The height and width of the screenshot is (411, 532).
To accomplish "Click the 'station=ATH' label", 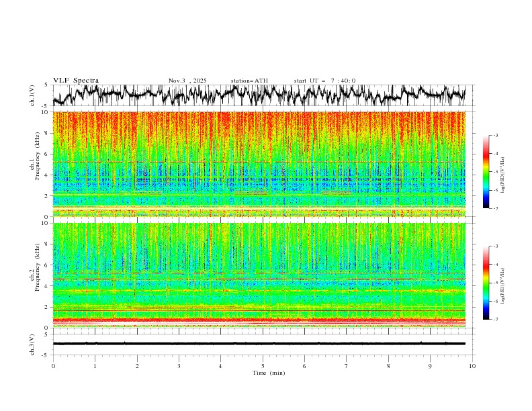I will [249, 81].
